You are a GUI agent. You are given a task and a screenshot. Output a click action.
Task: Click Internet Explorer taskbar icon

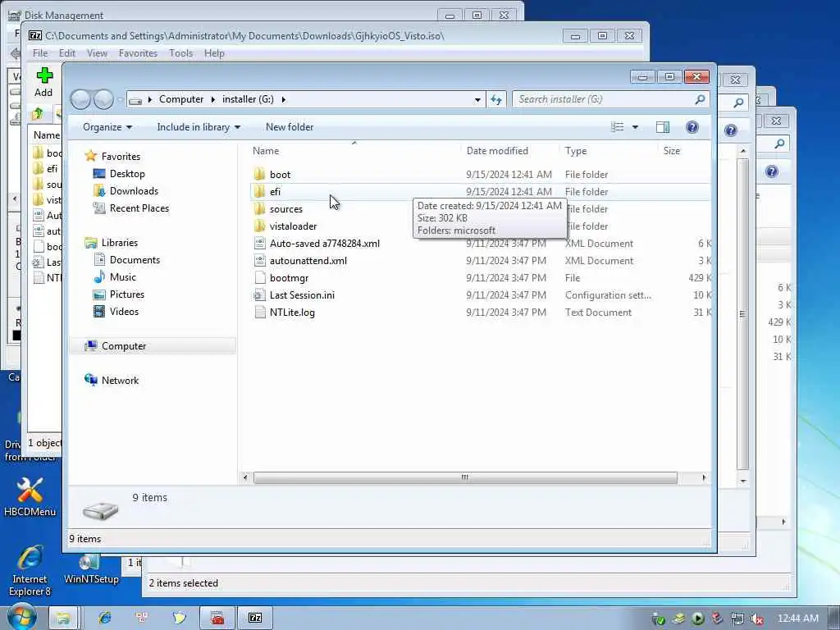tap(104, 619)
